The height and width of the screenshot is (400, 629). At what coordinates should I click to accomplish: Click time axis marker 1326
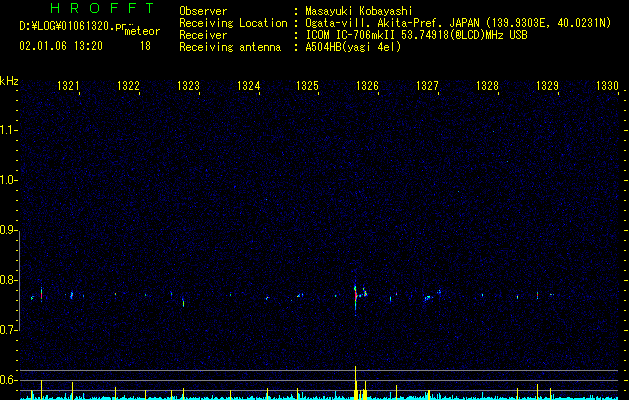pyautogui.click(x=367, y=86)
